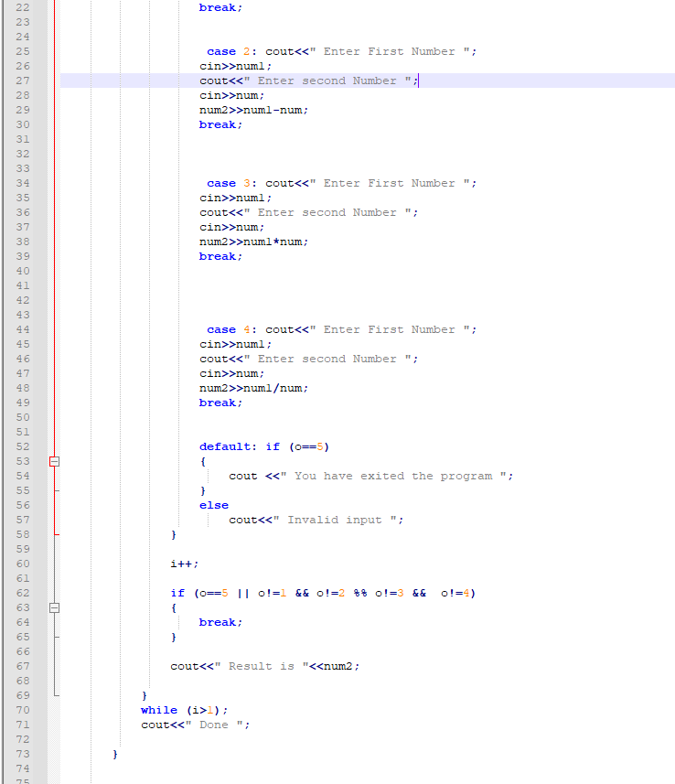Click the 'break;' on line 22
The image size is (675, 784).
221,8
